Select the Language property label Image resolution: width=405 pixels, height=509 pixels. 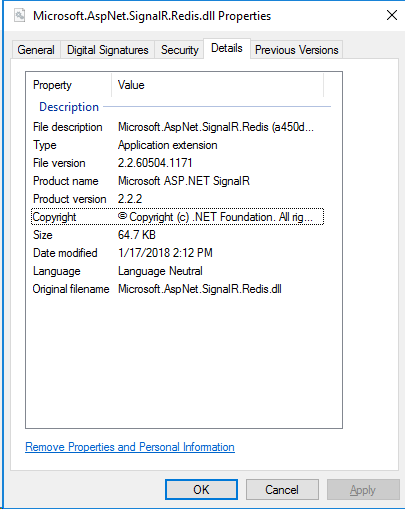coord(57,271)
